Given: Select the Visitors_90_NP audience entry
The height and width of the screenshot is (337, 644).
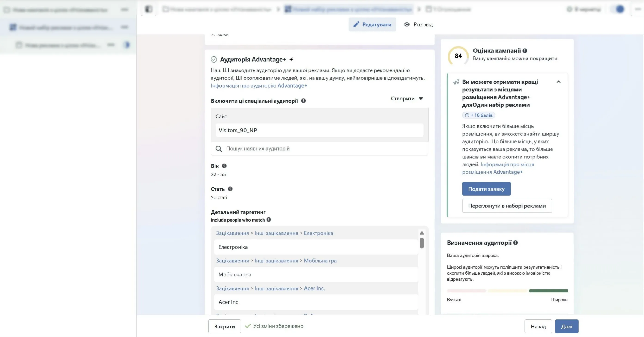Looking at the screenshot, I should coord(319,130).
